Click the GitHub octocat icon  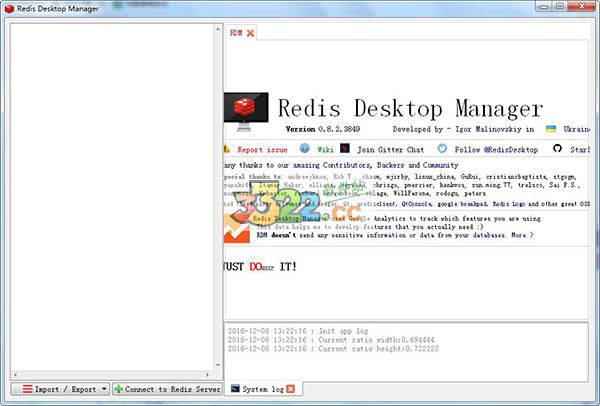click(x=557, y=148)
